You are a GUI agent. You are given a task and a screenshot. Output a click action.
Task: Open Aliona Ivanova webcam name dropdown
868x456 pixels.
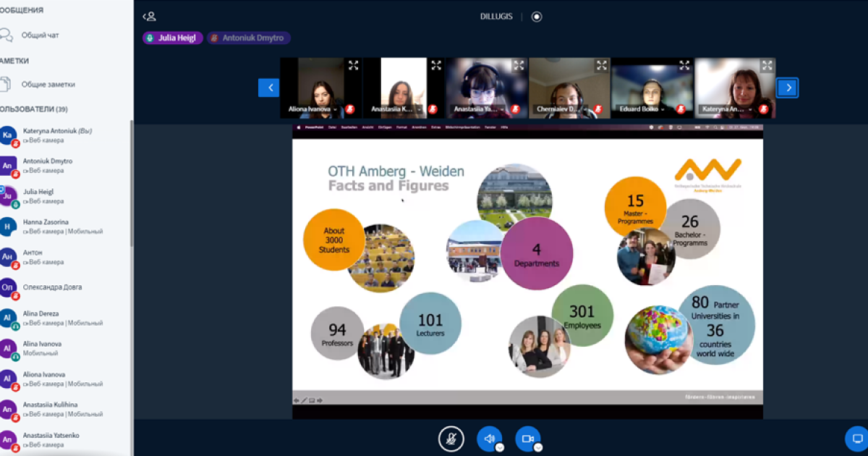coord(335,109)
